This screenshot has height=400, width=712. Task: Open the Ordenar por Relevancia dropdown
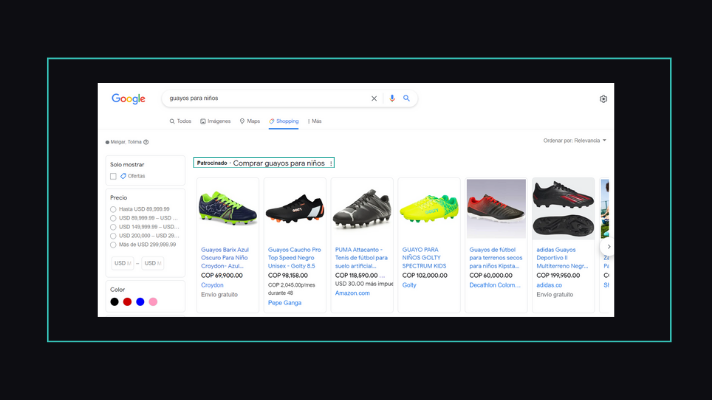coord(575,141)
